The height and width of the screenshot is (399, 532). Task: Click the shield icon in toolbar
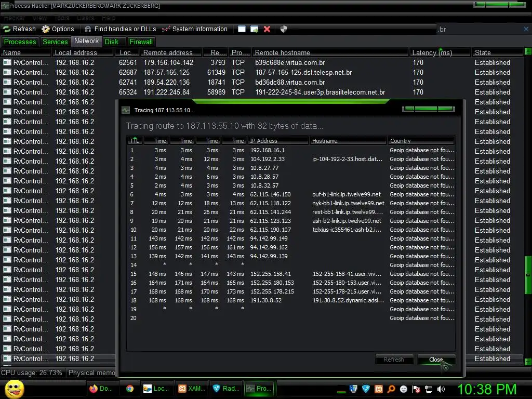click(284, 29)
